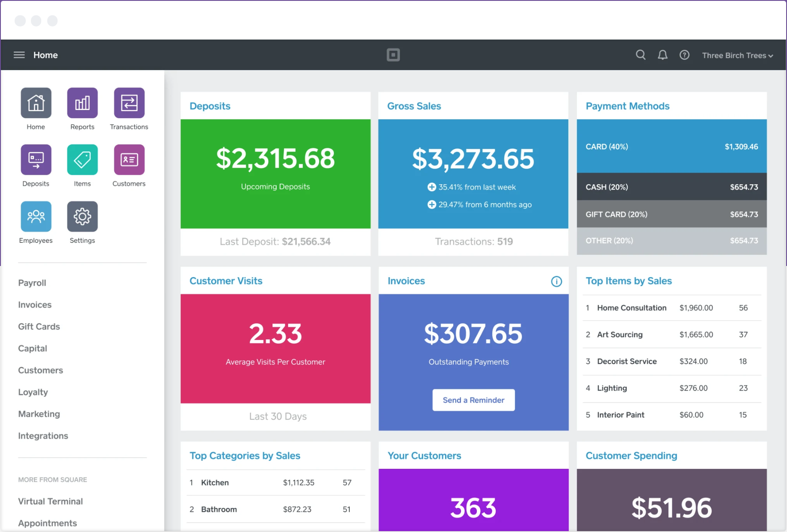Click the Send a Reminder button
Image resolution: width=787 pixels, height=532 pixels.
473,400
